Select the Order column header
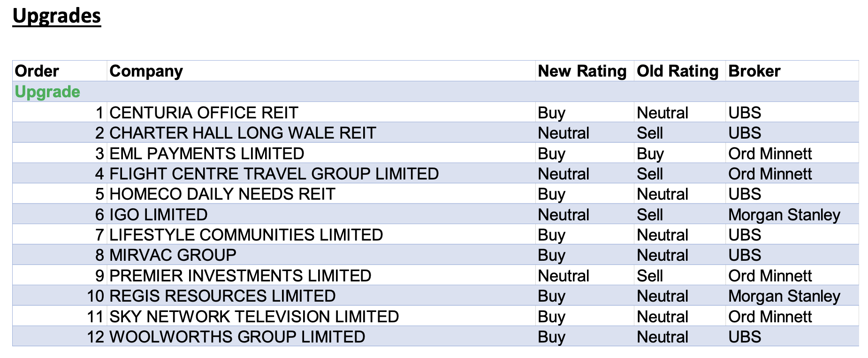The image size is (868, 358). coord(37,71)
